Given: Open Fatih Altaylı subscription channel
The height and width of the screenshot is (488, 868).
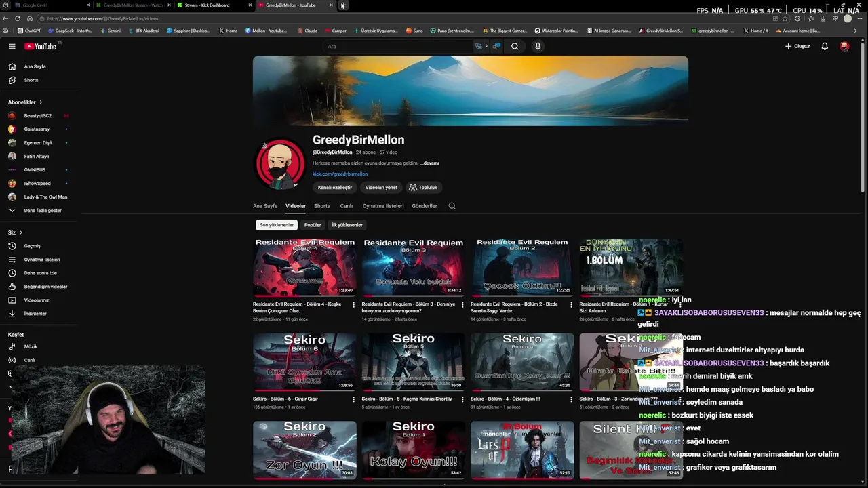Looking at the screenshot, I should pyautogui.click(x=37, y=157).
